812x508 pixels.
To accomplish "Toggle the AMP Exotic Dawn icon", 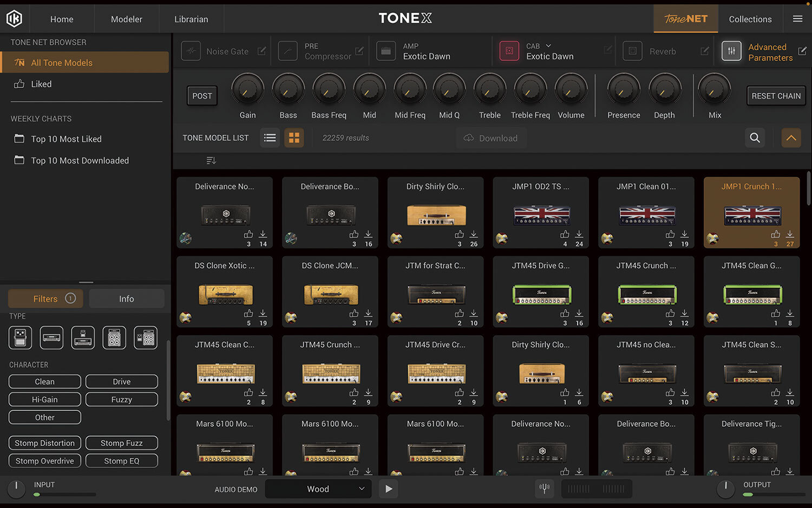I will click(x=386, y=51).
